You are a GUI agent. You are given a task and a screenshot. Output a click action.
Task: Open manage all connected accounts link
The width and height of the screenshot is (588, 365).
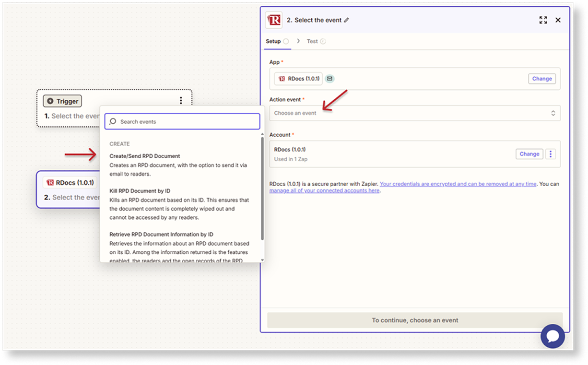324,191
